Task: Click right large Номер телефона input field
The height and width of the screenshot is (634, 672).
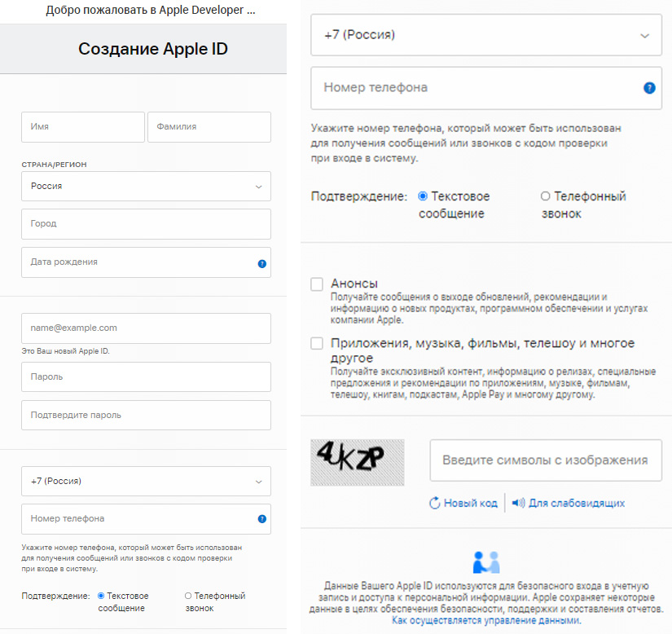Action: click(x=486, y=88)
